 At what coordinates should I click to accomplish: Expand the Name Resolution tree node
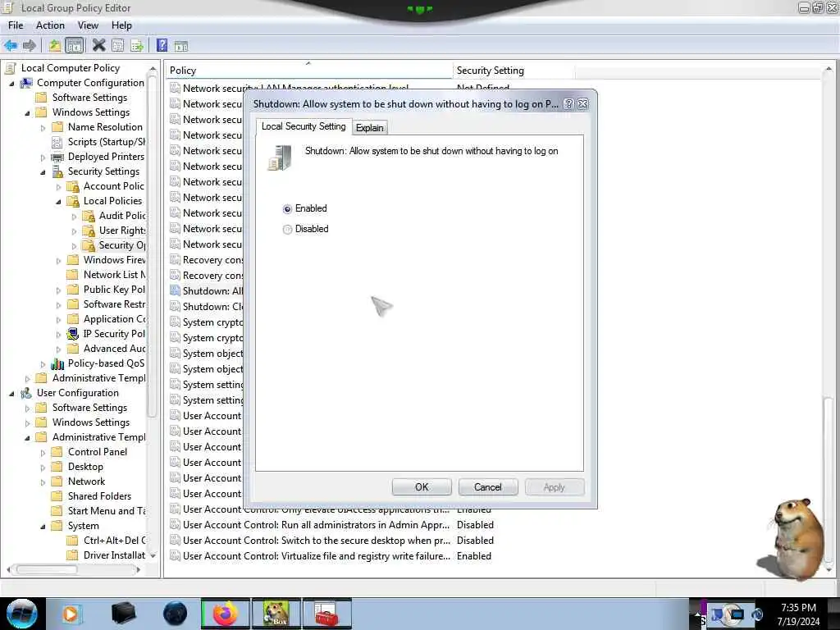(43, 128)
